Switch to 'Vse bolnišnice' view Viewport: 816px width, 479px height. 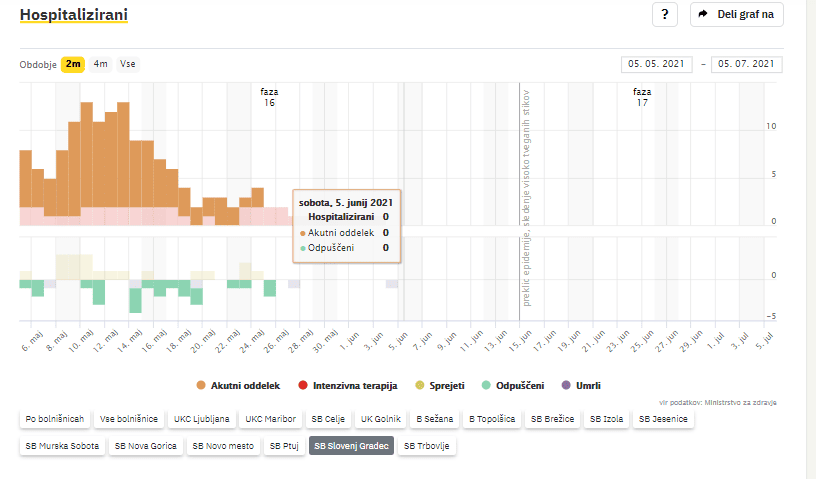[127, 418]
